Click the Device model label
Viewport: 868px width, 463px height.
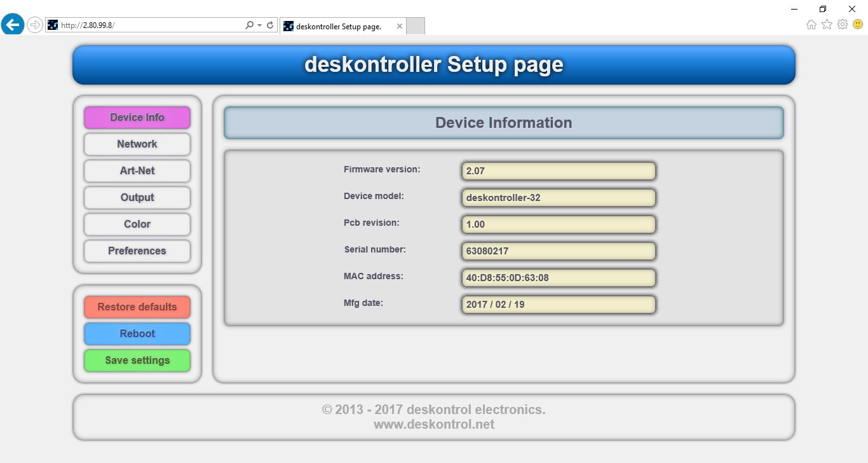click(374, 197)
